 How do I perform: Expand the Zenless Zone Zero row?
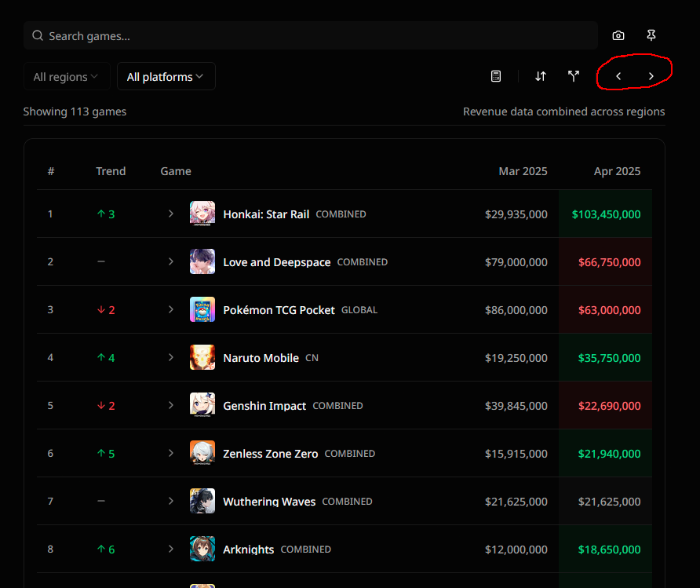click(x=170, y=453)
